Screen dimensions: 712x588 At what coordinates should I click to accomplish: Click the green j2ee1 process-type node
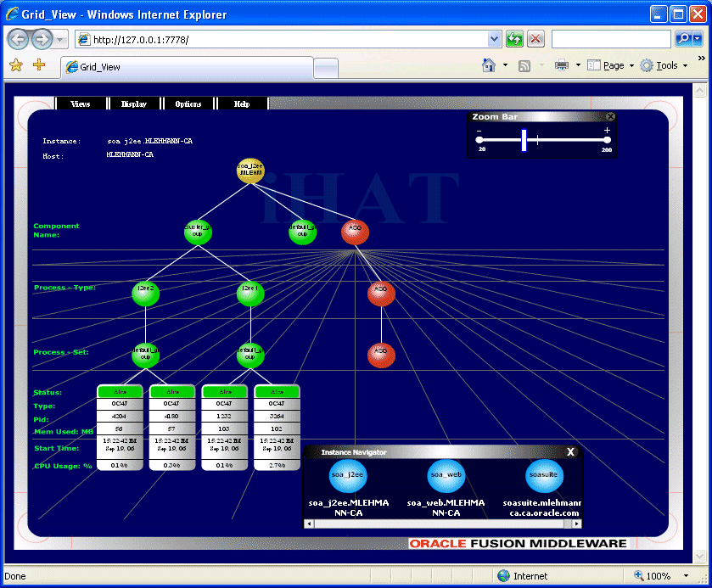coord(250,294)
